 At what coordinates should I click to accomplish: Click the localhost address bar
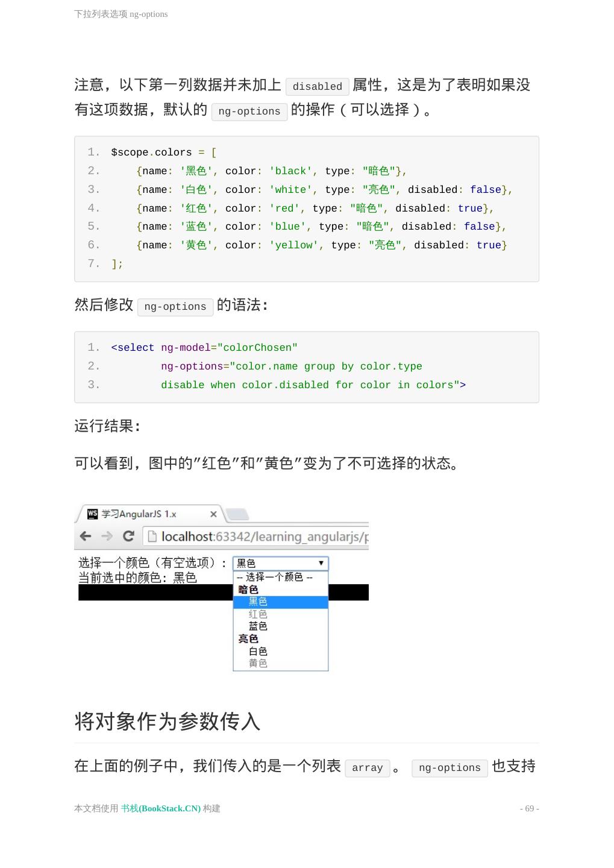(256, 536)
